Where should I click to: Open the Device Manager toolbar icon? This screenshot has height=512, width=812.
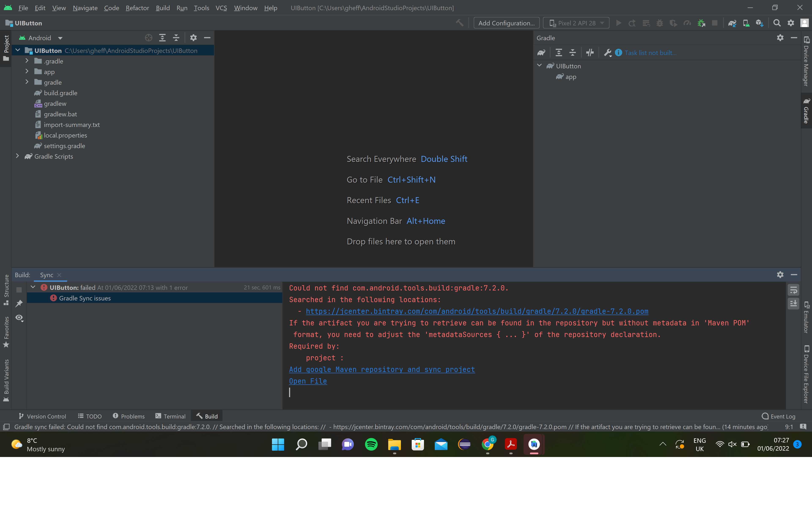coord(746,23)
